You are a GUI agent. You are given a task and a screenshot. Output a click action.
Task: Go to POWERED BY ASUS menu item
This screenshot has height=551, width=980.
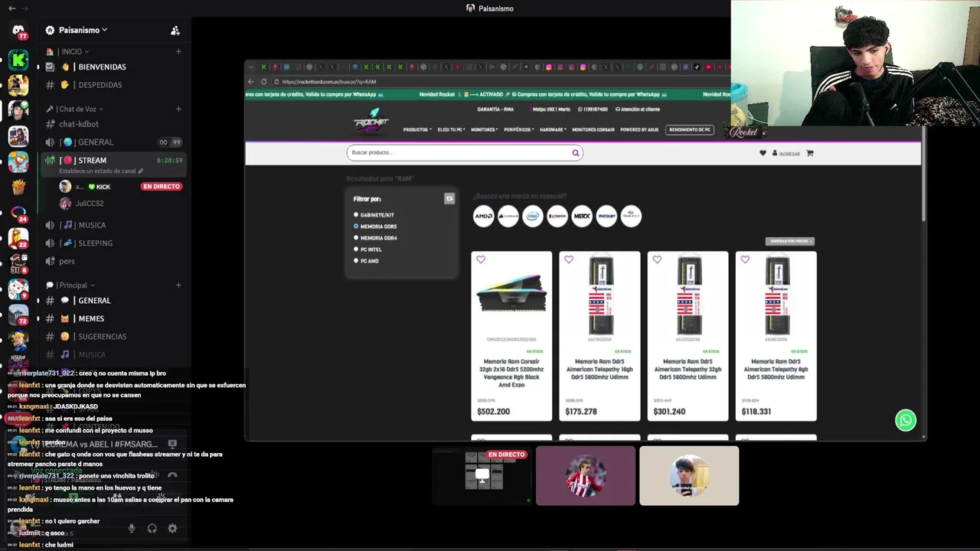coord(639,130)
